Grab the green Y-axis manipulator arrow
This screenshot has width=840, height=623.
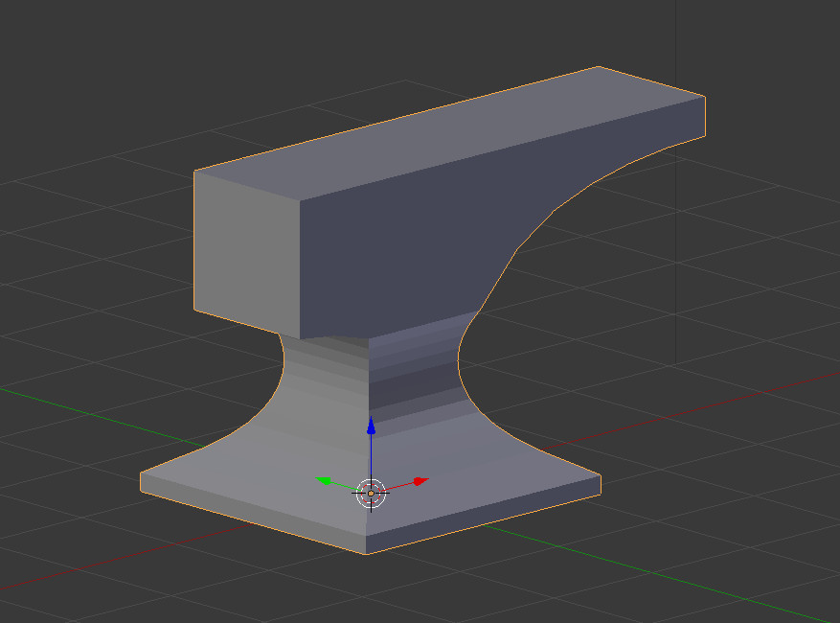tap(324, 480)
